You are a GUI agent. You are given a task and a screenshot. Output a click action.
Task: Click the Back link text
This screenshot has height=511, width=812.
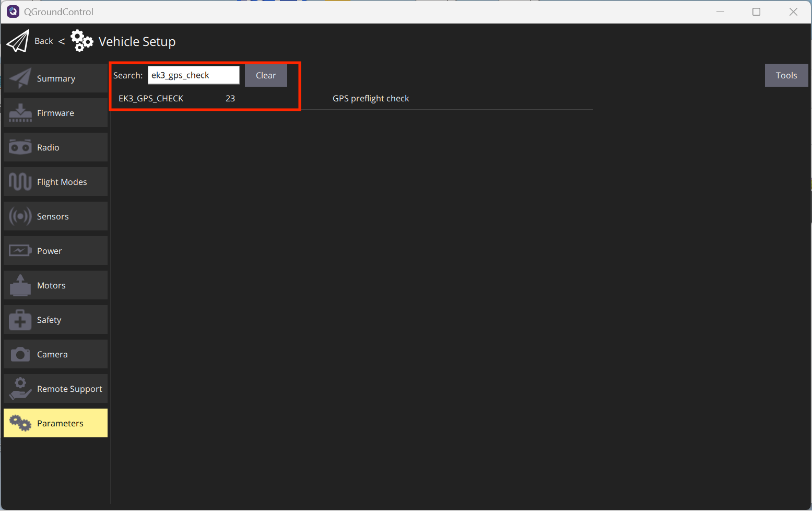tap(44, 41)
